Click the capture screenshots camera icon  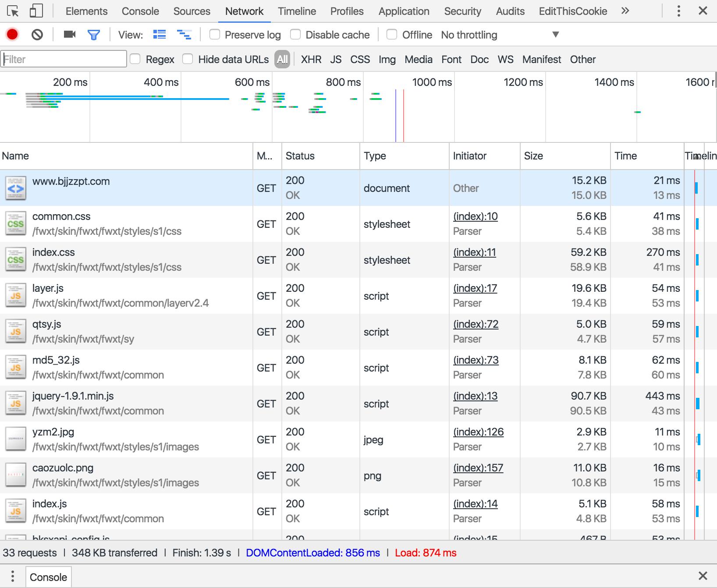coord(70,34)
